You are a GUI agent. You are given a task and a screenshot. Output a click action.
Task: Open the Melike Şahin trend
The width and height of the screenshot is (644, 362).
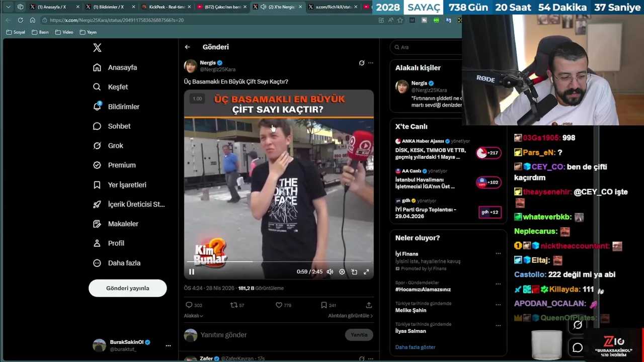pos(411,310)
